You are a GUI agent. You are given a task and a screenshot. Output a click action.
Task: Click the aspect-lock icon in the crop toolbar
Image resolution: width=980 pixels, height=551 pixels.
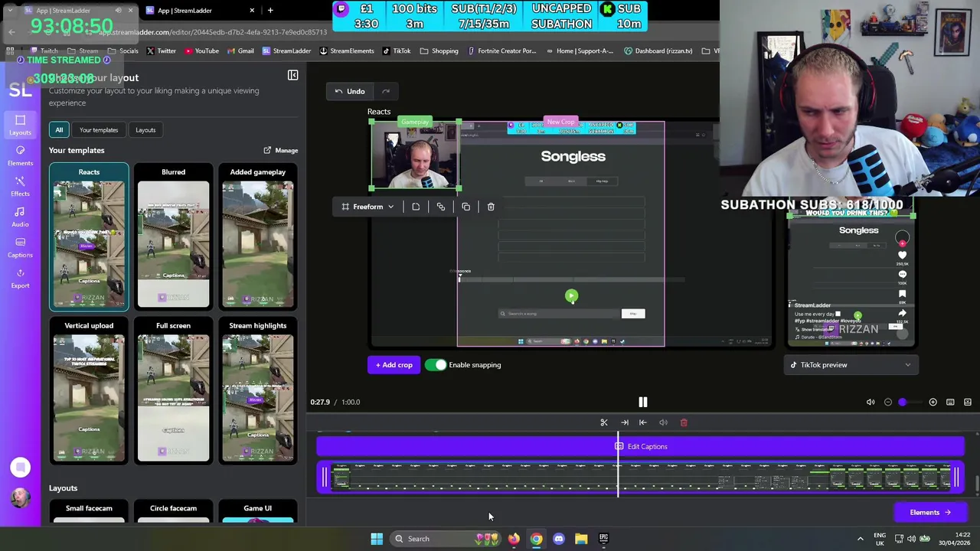(416, 207)
